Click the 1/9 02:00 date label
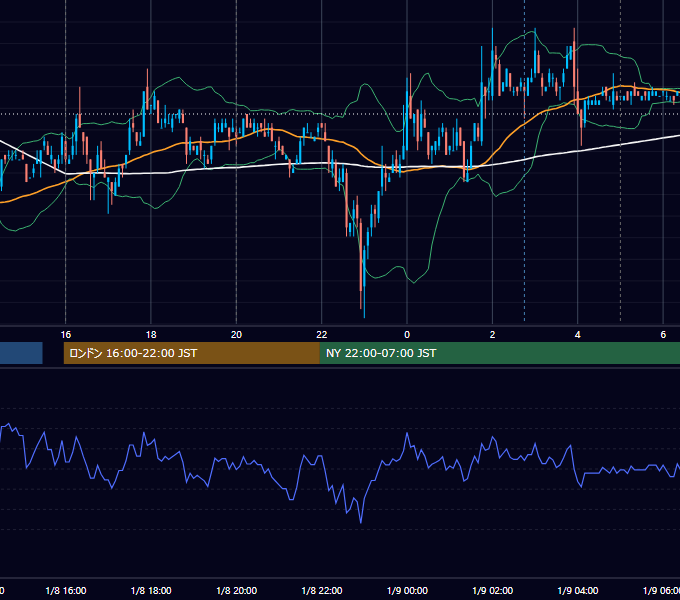 (x=493, y=590)
